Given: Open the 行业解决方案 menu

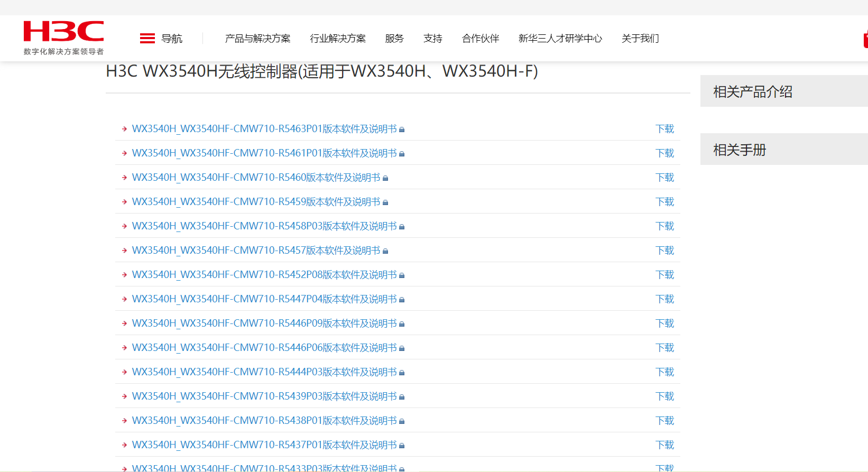Looking at the screenshot, I should (338, 39).
